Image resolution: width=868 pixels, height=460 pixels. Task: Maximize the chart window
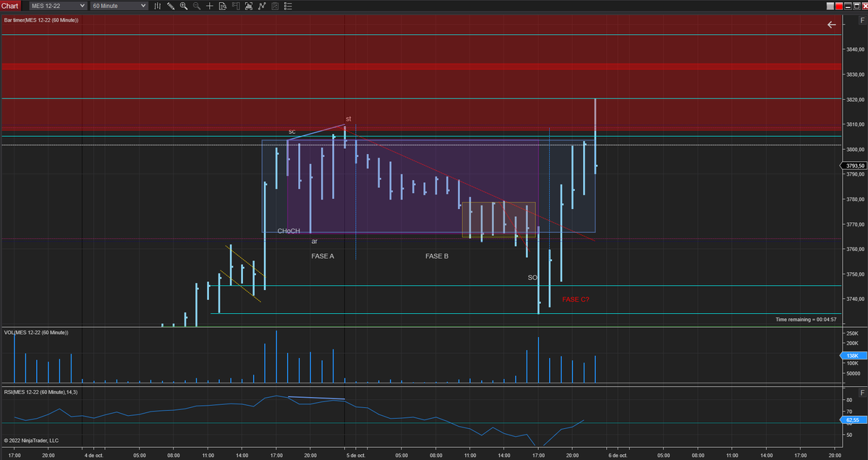pyautogui.click(x=856, y=6)
